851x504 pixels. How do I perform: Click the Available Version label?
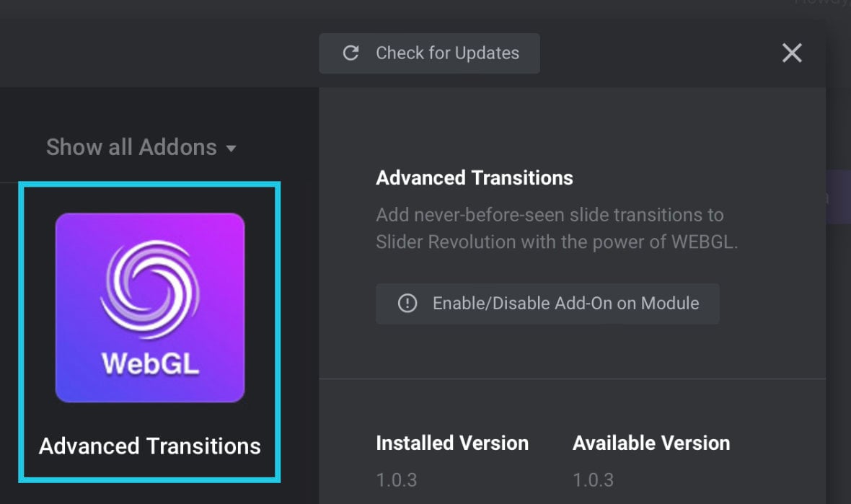coord(651,443)
